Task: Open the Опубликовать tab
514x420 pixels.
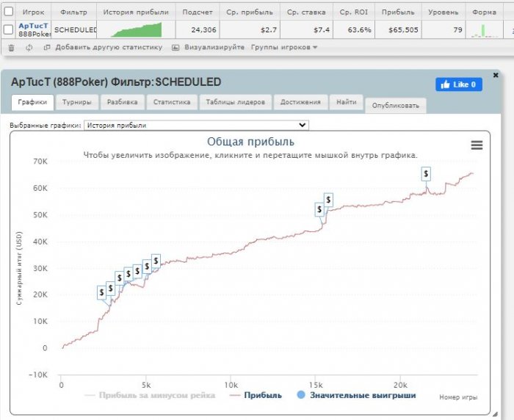Action: coord(395,106)
